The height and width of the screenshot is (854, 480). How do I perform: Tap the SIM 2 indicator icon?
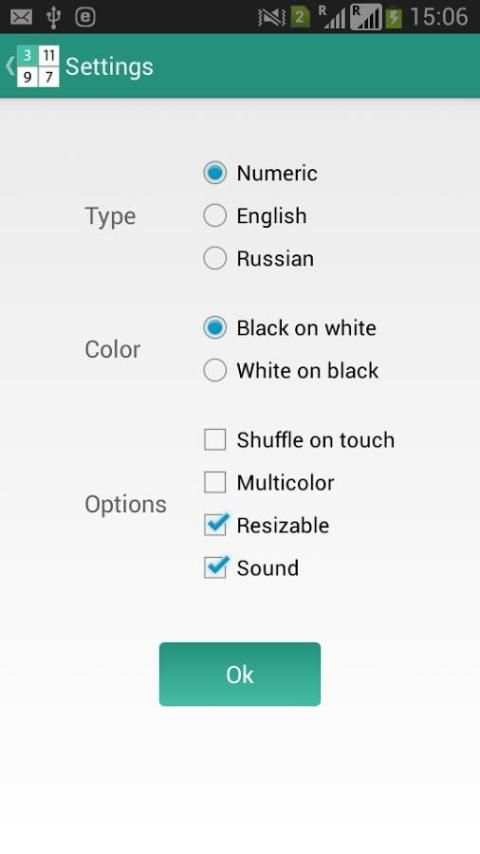(300, 17)
